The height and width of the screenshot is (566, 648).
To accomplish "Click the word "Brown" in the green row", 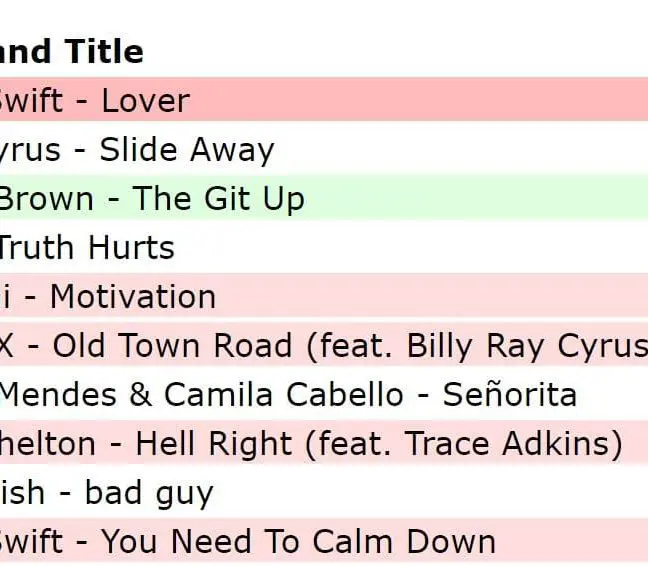I will pyautogui.click(x=46, y=199).
